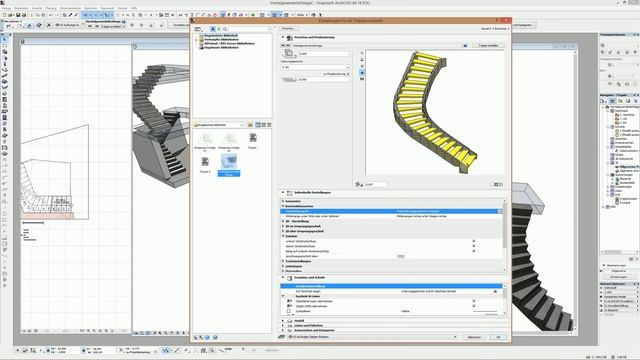Toggle 'Objekt-Linientypen übernehmen' checkbox
Screen dimensions: 640x360
[x=474, y=301]
